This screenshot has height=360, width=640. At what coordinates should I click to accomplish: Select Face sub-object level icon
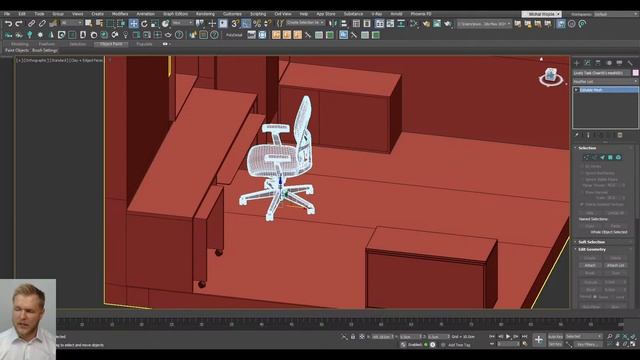(x=602, y=157)
